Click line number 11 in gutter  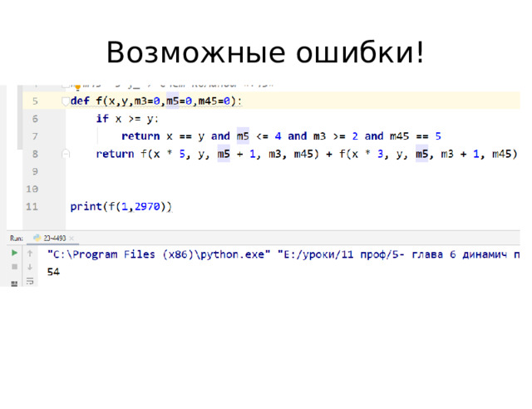[32, 207]
